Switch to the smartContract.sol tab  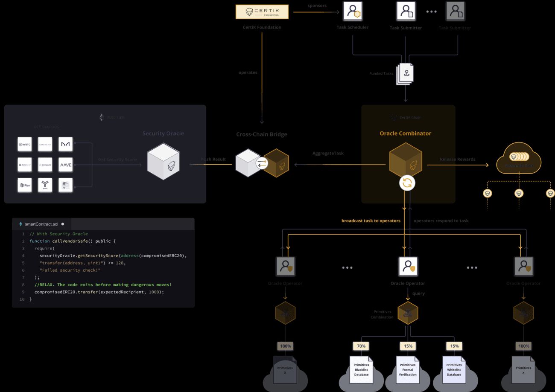click(41, 224)
